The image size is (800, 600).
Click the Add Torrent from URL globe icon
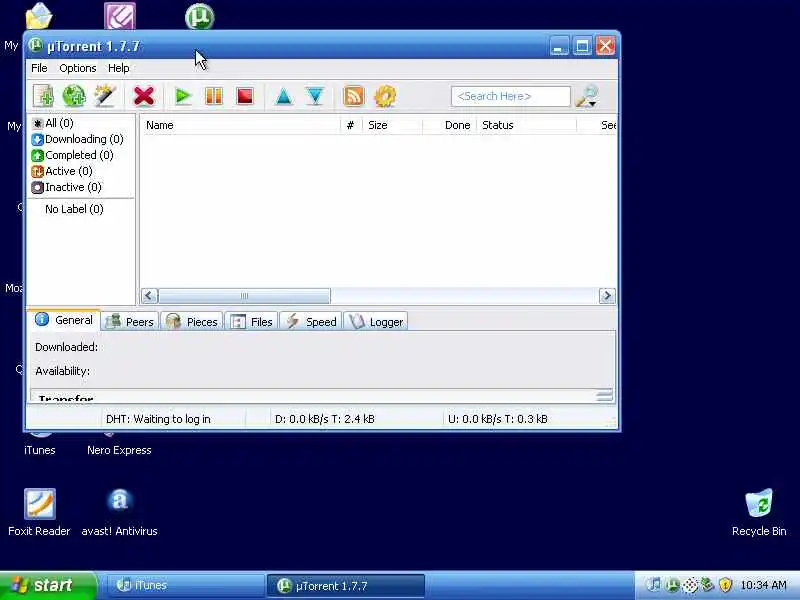pos(74,96)
